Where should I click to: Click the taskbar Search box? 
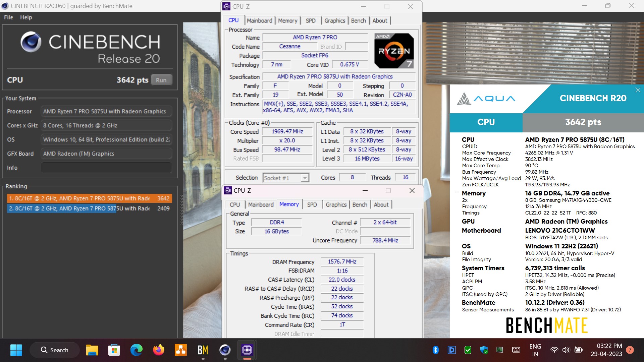tap(55, 350)
